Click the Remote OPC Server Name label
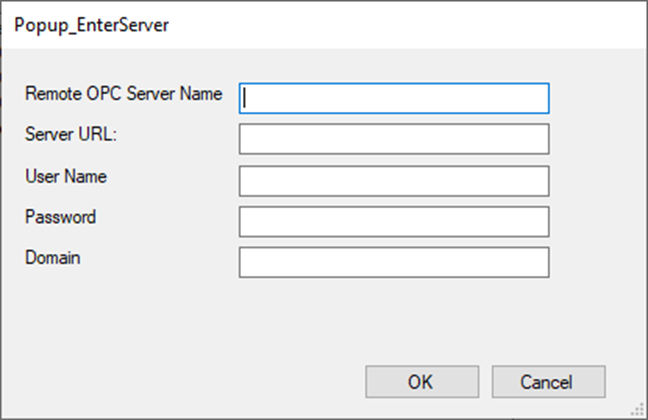The height and width of the screenshot is (420, 648). pyautogui.click(x=124, y=94)
